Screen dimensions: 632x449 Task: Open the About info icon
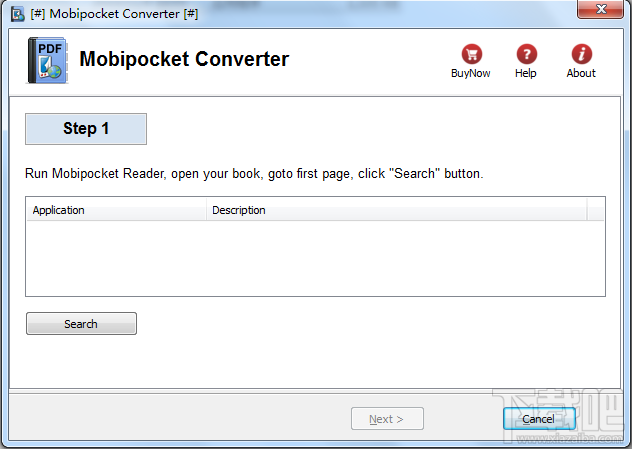tap(581, 54)
